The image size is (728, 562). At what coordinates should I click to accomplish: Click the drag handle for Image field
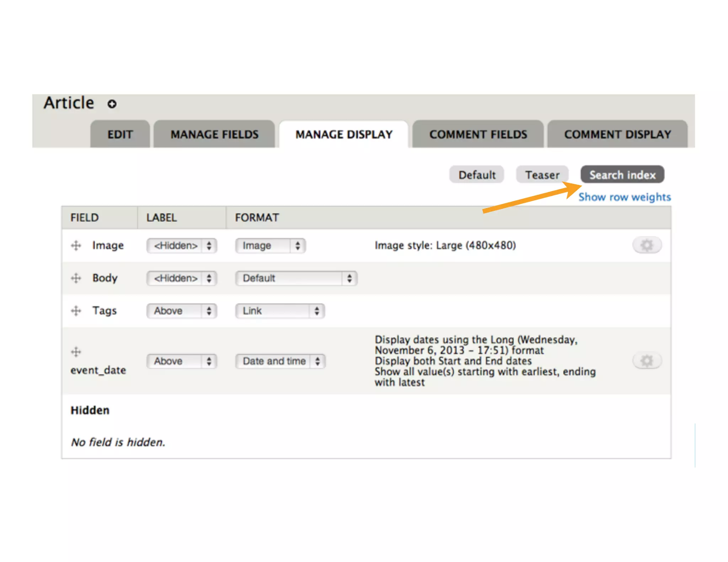pos(76,245)
